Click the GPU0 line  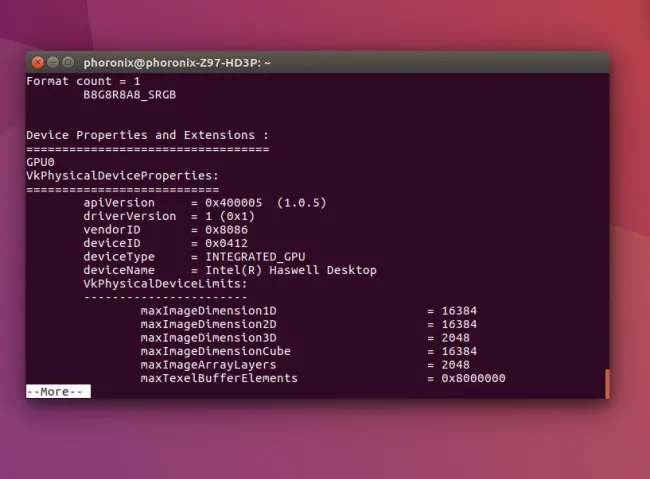click(x=40, y=162)
